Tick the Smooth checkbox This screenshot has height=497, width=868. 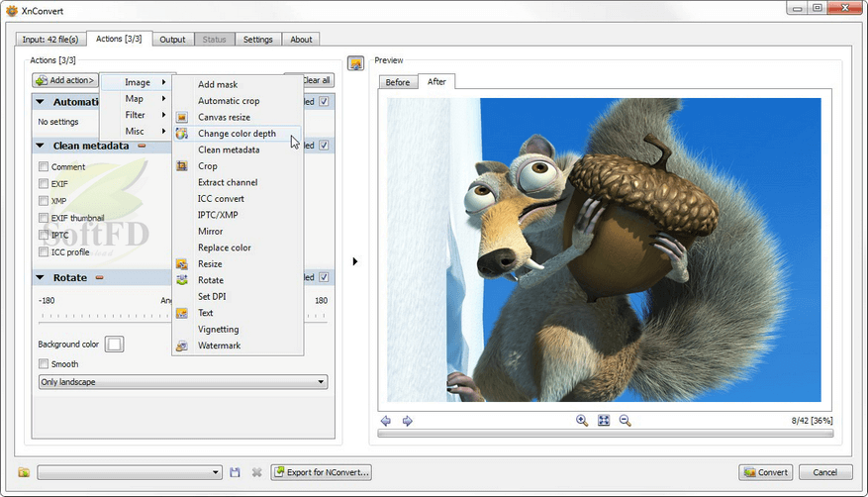(44, 364)
